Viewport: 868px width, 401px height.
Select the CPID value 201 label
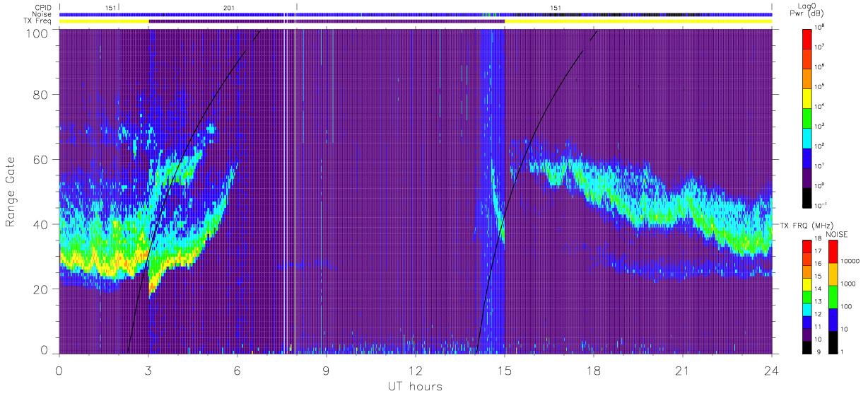coord(229,7)
